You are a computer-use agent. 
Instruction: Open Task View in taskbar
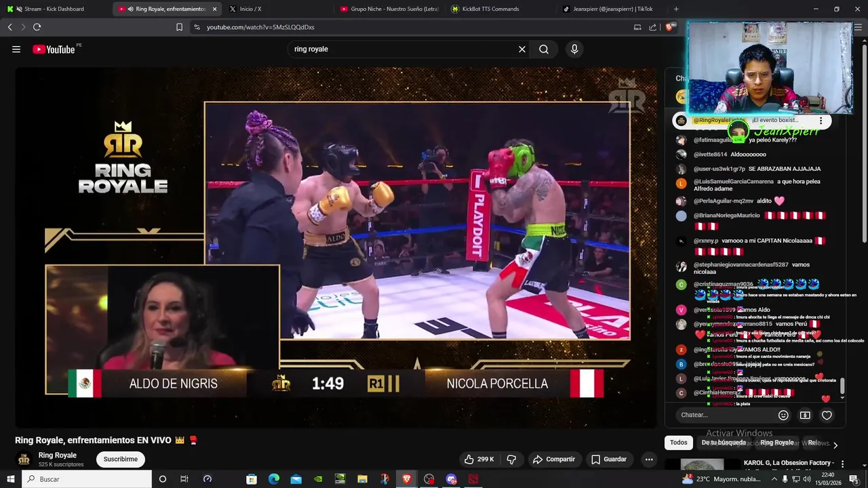(184, 479)
